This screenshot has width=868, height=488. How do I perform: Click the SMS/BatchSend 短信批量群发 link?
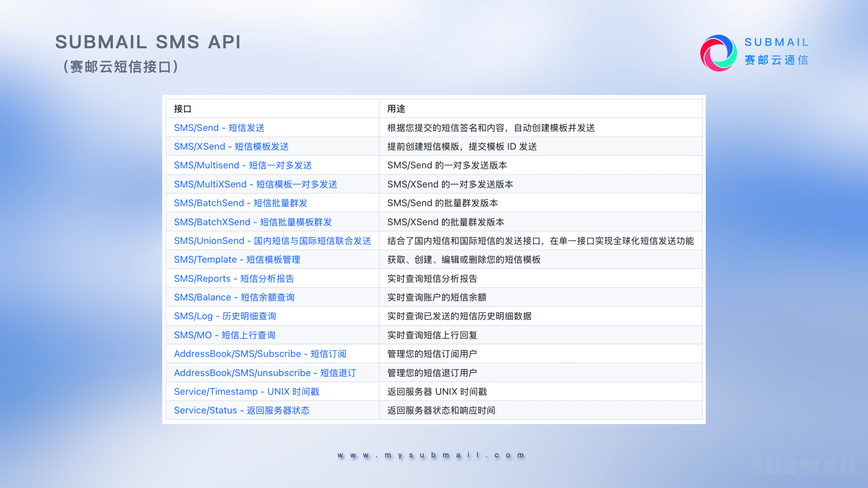241,203
